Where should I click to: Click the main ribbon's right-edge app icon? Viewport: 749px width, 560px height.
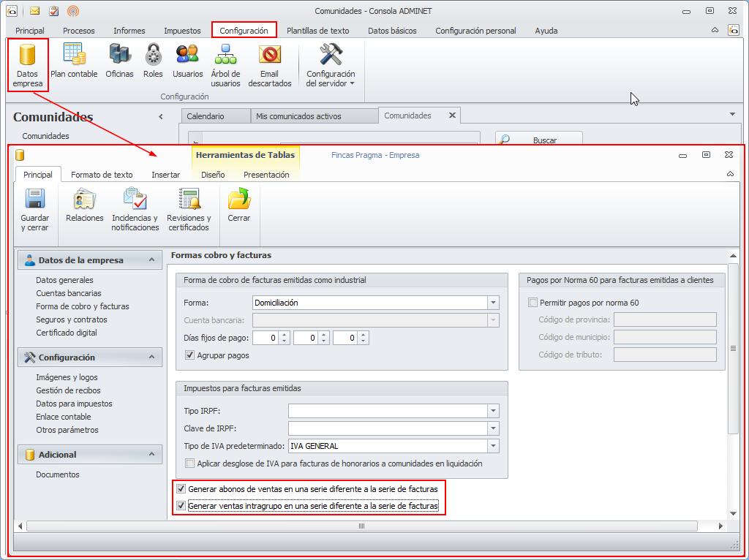click(733, 30)
